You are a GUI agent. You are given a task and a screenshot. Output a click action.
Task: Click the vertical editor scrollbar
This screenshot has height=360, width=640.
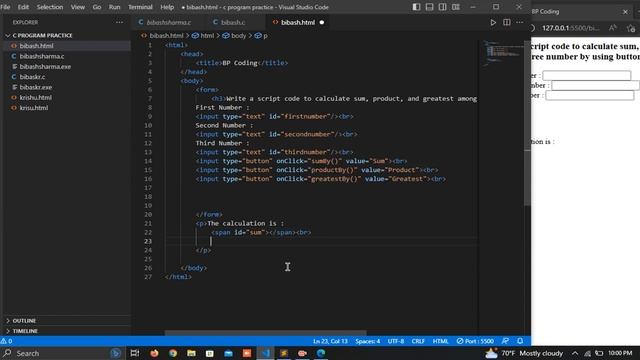tap(527, 122)
